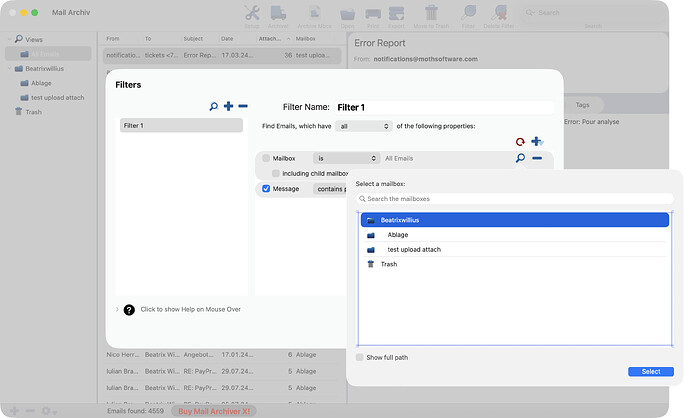Click the Archive Mbox toolbar icon

pos(314,13)
